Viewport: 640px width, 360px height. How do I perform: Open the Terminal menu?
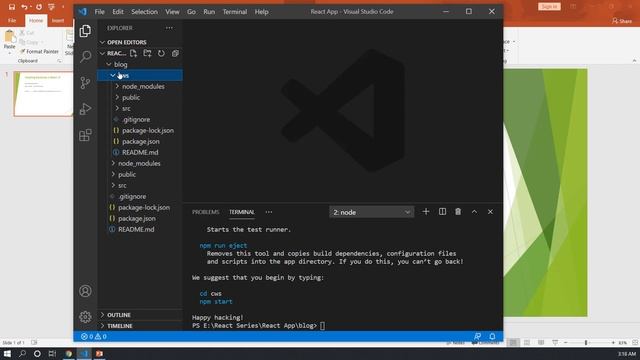tap(235, 12)
